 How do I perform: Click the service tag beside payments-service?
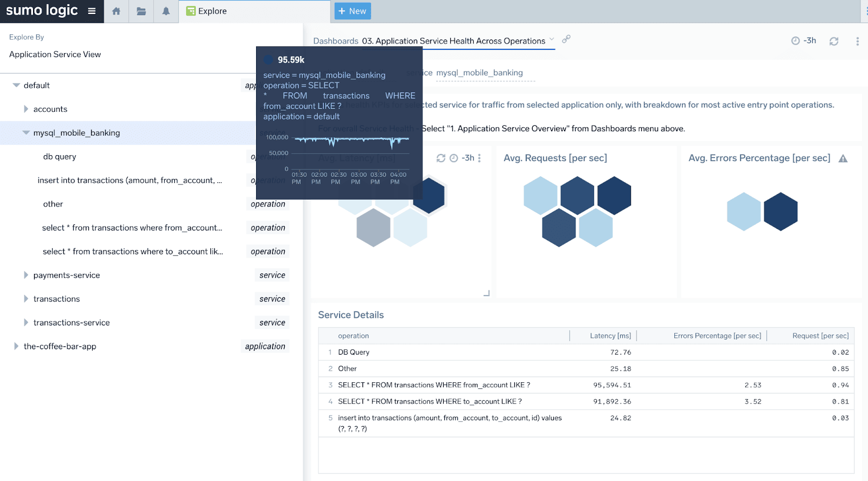click(x=272, y=275)
